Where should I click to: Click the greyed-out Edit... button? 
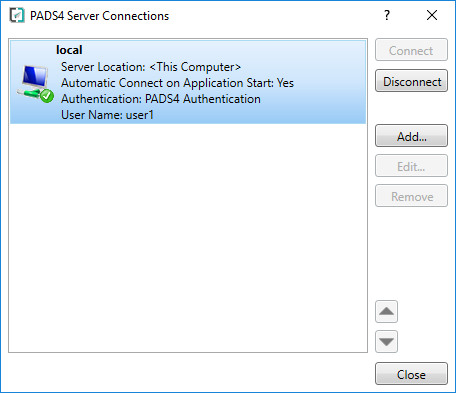411,166
